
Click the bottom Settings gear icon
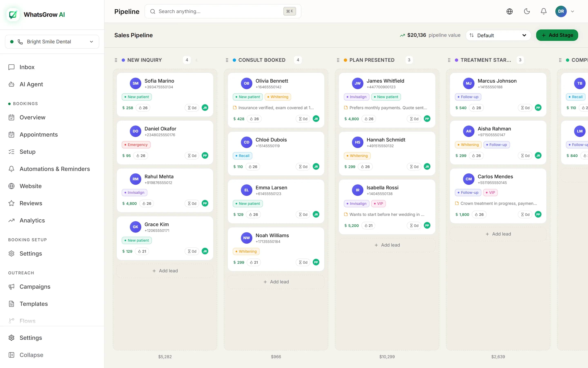click(x=11, y=338)
